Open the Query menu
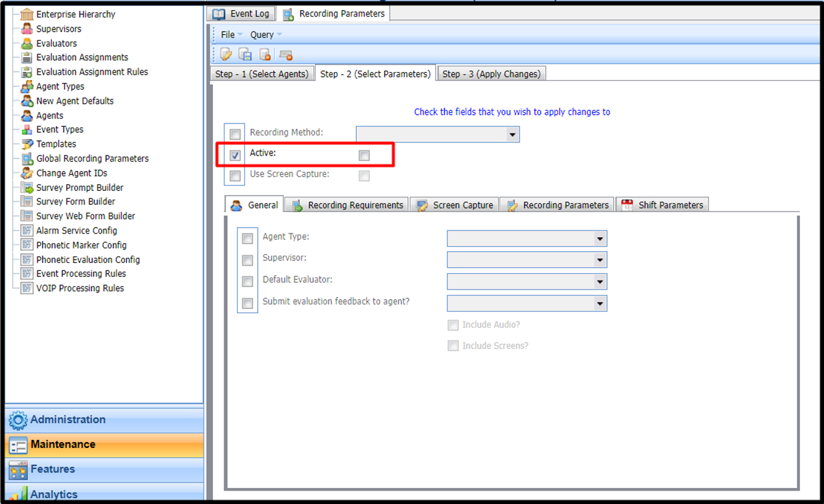Image resolution: width=824 pixels, height=504 pixels. click(x=266, y=35)
